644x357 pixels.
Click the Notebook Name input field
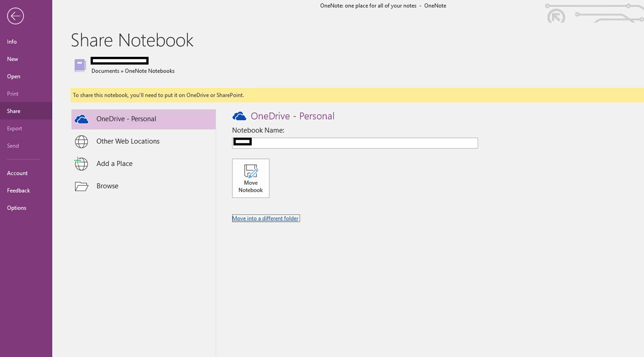click(355, 143)
